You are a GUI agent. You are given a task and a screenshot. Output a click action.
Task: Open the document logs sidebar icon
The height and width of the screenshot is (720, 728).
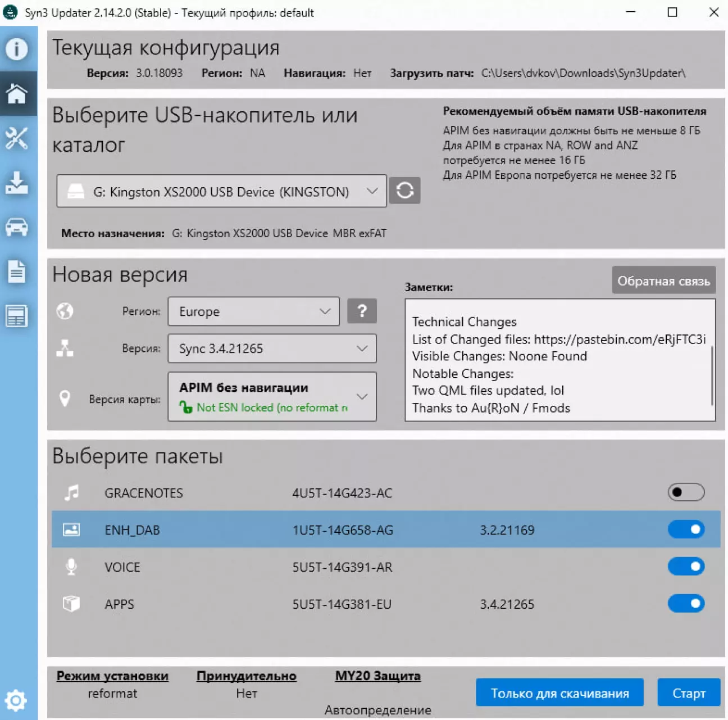point(17,271)
